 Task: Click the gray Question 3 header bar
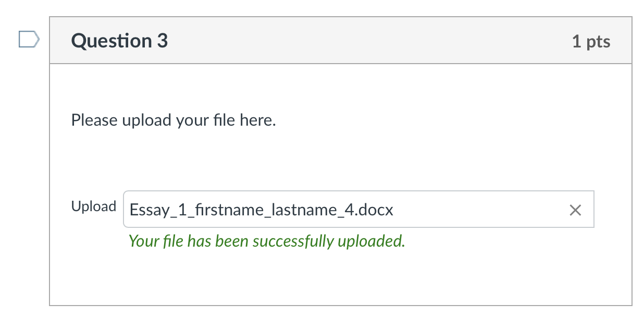(341, 41)
